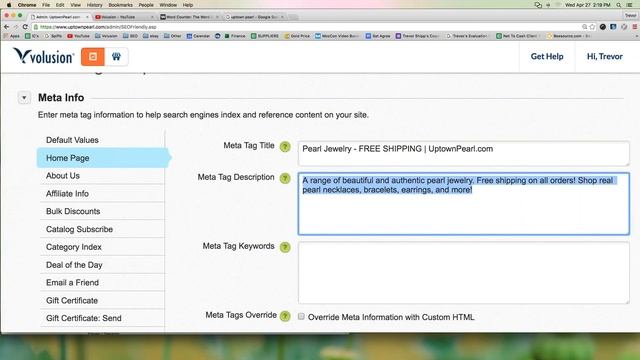Viewport: 640px width, 360px height.
Task: Open Spotlight search in menu bar
Action: (x=619, y=5)
